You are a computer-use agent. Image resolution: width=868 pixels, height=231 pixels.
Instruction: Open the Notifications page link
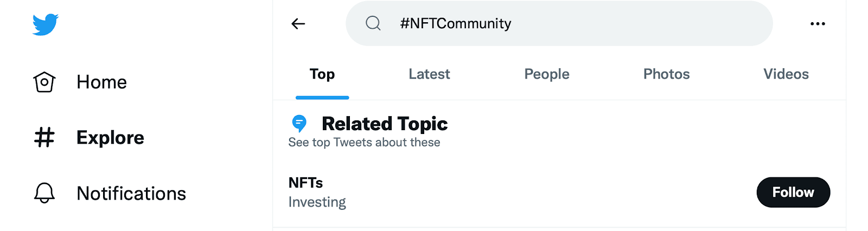pos(131,194)
